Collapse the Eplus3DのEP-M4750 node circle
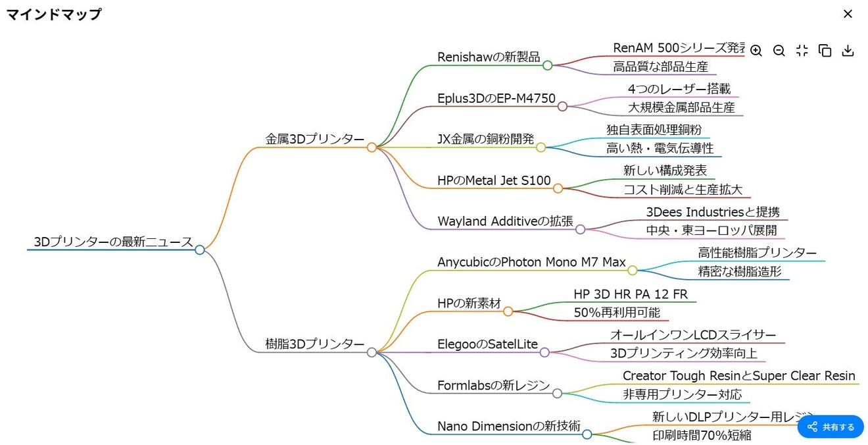The image size is (868, 445). point(562,106)
